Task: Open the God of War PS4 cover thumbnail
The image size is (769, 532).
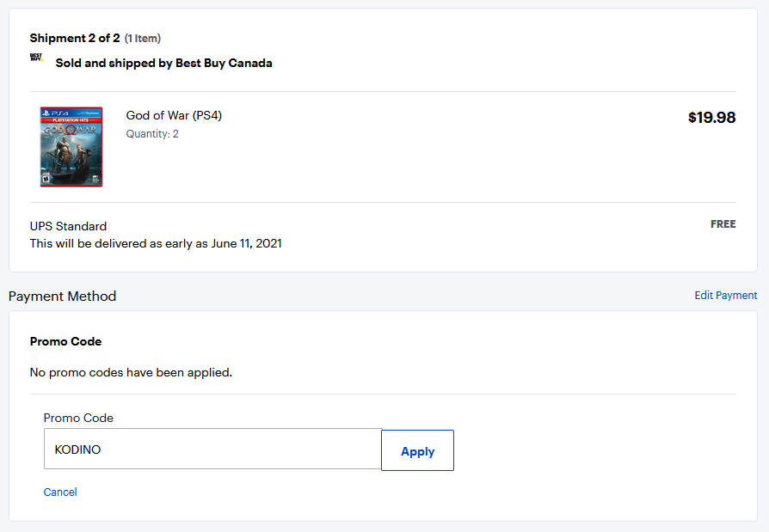Action: click(x=71, y=147)
